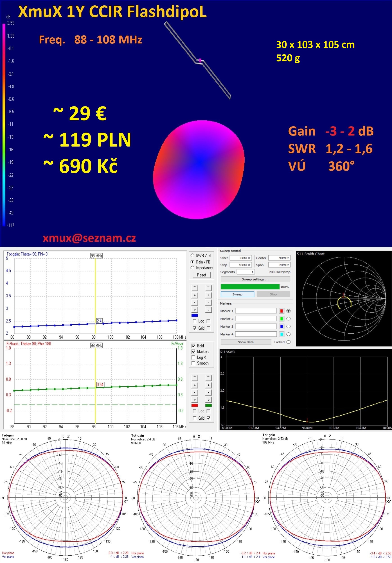Toggle the Markers checkbox
392x563 pixels.
point(194,352)
